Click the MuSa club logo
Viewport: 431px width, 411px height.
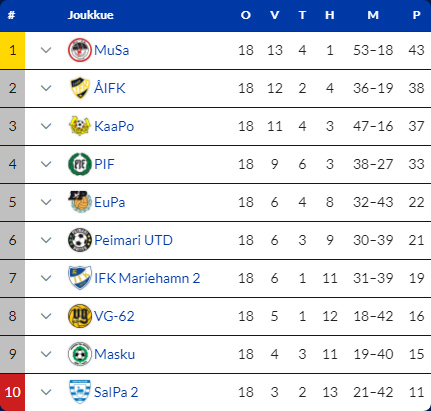[x=80, y=50]
